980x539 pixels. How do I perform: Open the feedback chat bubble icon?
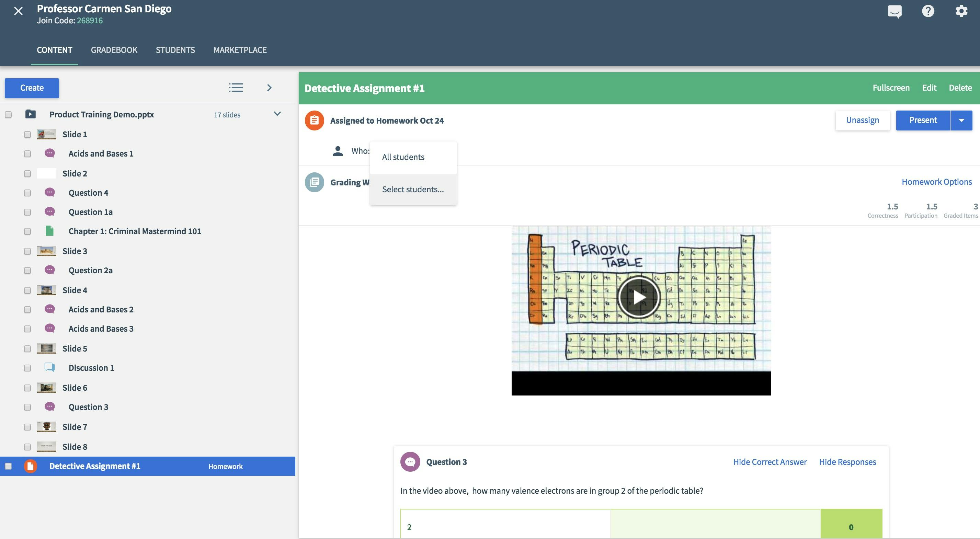point(895,11)
